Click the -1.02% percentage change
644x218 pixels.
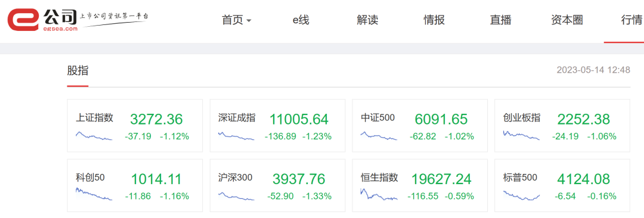tap(460, 137)
